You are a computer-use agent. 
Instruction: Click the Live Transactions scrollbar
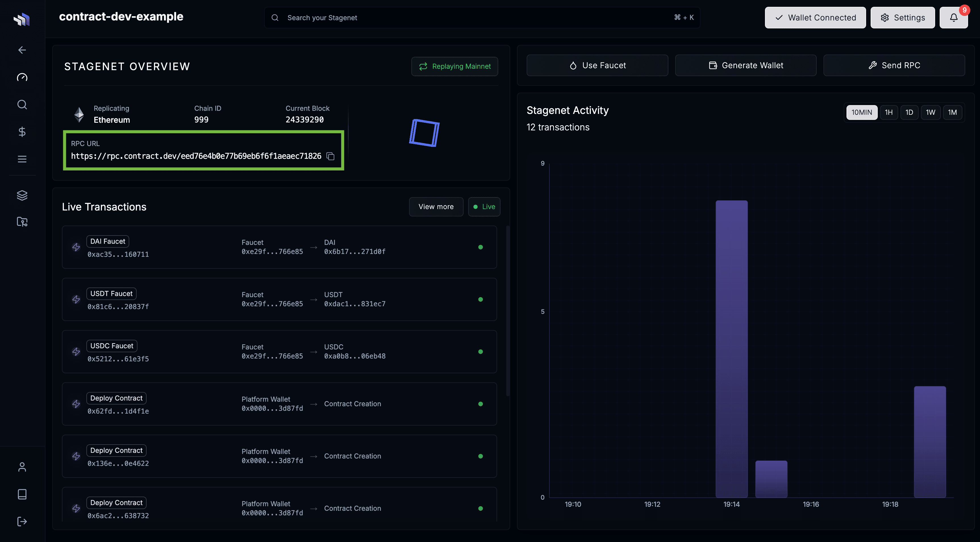508,310
